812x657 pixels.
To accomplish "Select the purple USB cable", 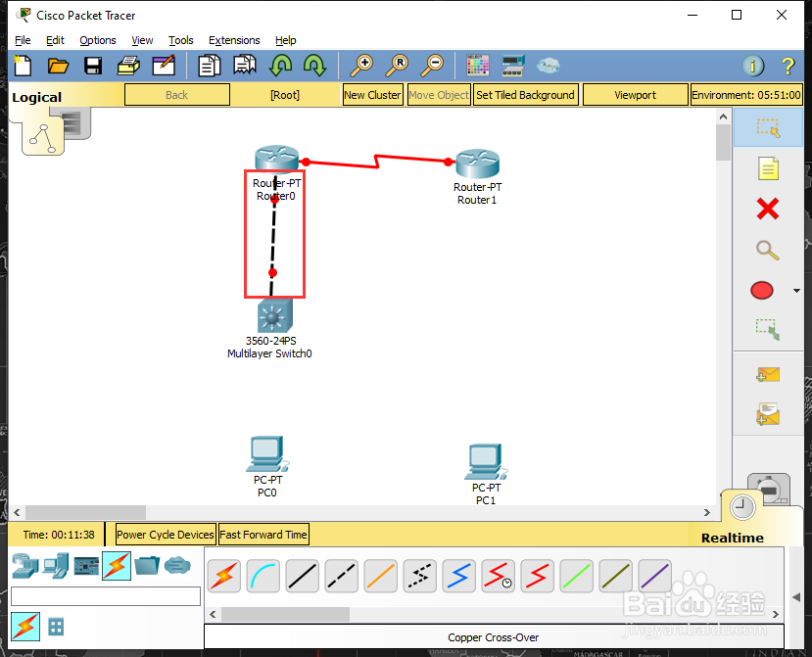I will 654,576.
